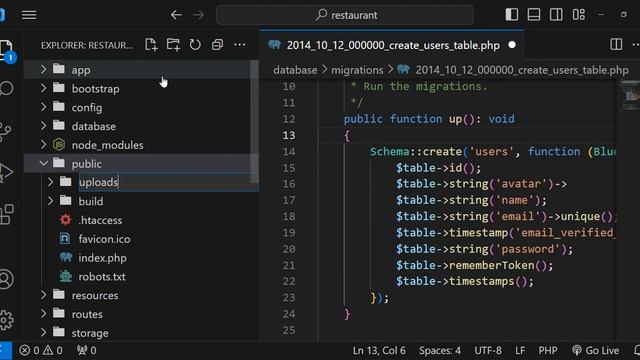Open Source Control view

(x=6, y=131)
